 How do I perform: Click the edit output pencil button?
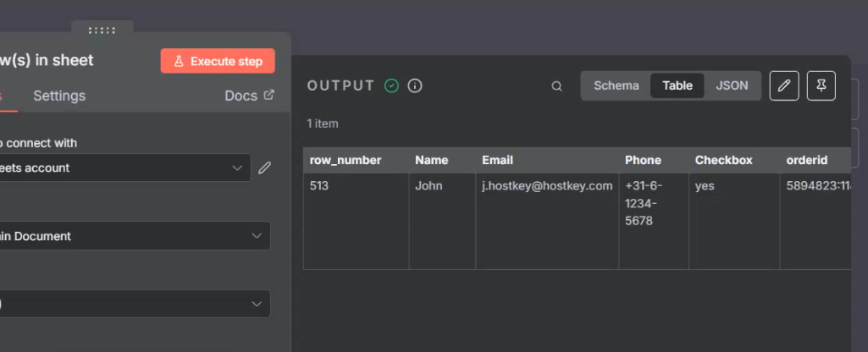(784, 85)
